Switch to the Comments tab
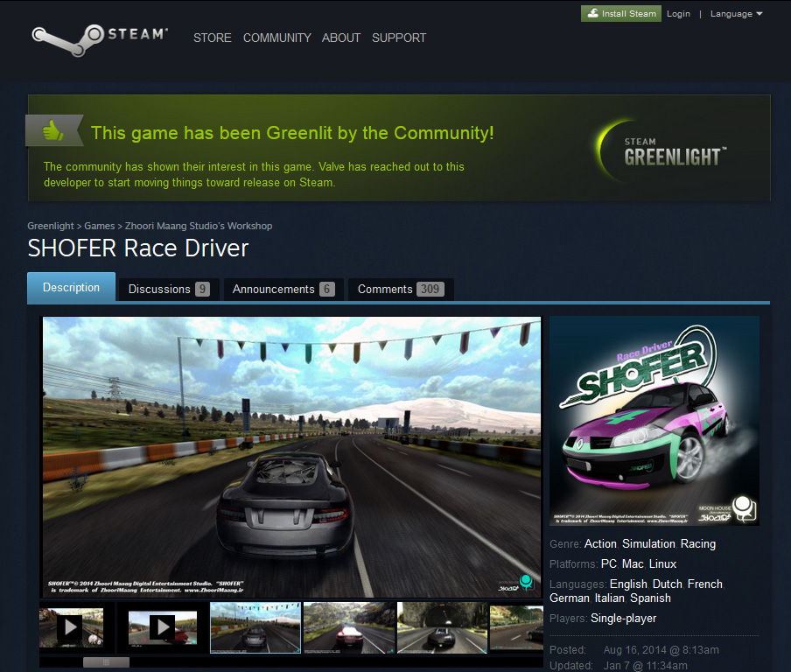791x672 pixels. coord(401,290)
